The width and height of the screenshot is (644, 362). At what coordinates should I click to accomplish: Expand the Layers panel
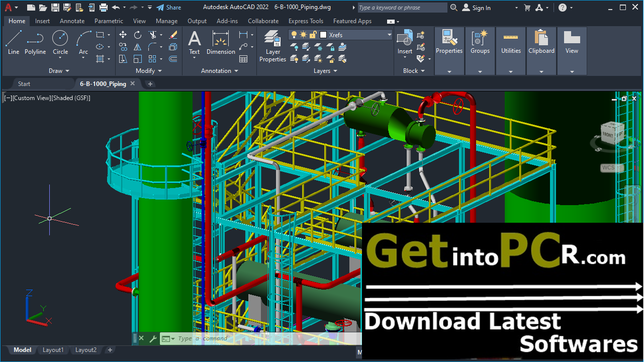click(x=325, y=71)
